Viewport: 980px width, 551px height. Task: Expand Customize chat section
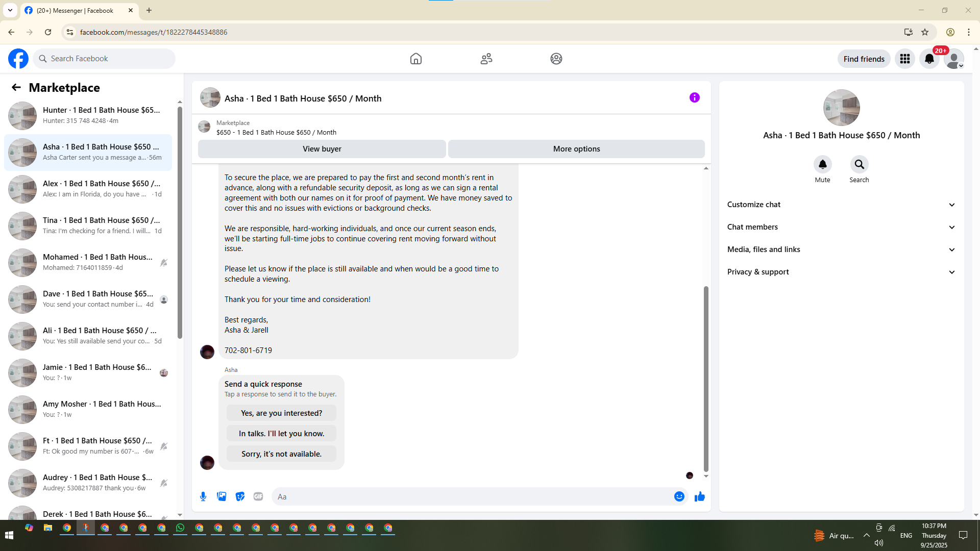[841, 205]
